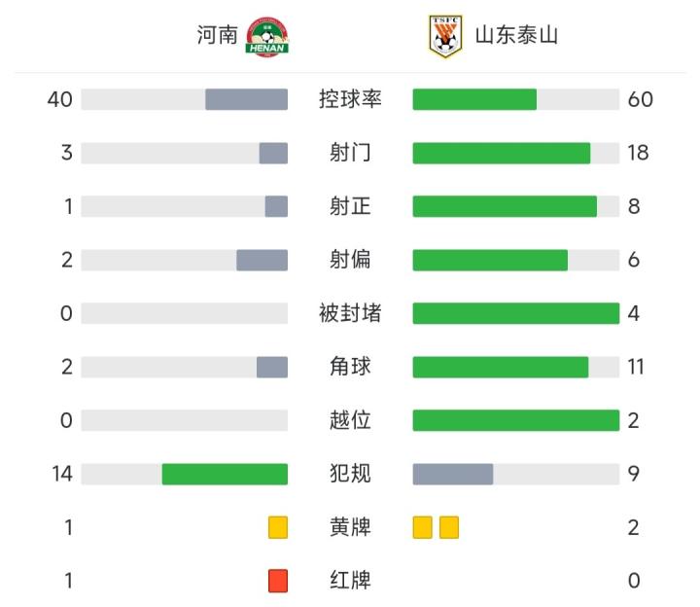Select Shandong Taishan's 60 possession bar

click(474, 99)
